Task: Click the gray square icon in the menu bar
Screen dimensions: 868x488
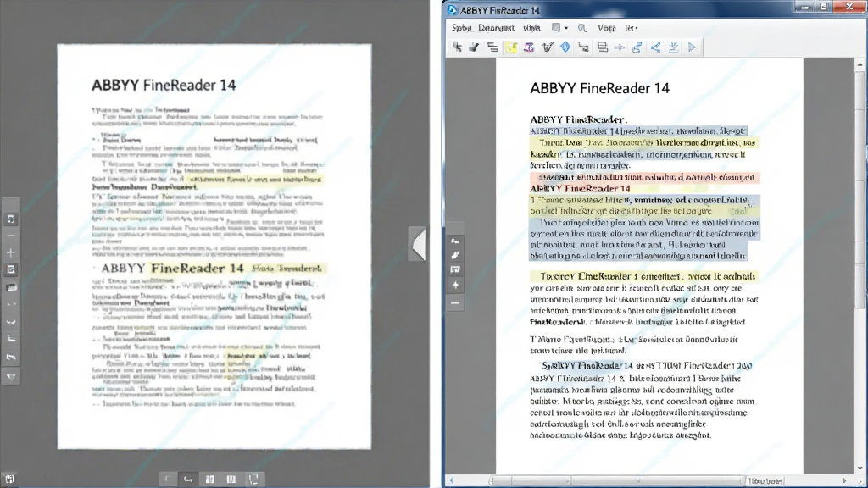Action: tap(556, 28)
